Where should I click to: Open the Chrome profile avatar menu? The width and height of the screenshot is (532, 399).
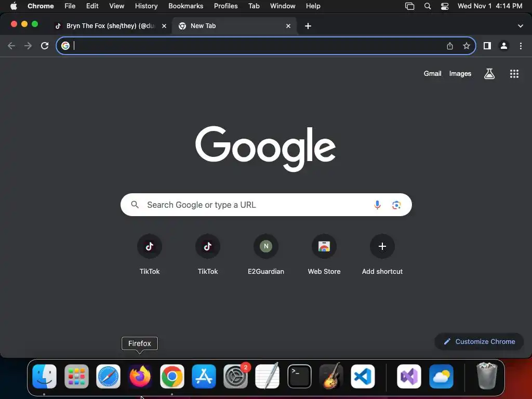coord(504,46)
